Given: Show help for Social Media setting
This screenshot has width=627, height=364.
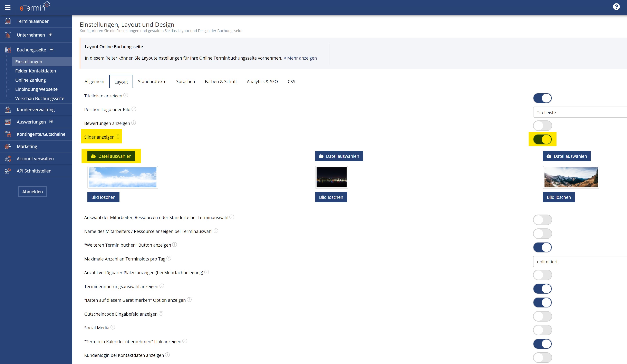Looking at the screenshot, I should tap(113, 327).
